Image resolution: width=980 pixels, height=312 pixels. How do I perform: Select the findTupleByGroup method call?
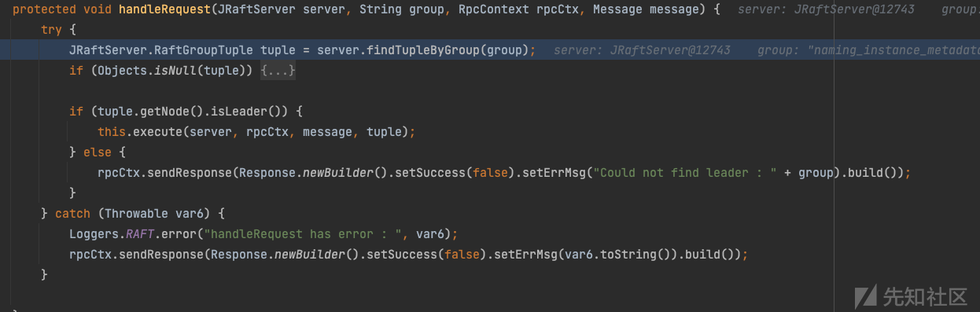424,50
